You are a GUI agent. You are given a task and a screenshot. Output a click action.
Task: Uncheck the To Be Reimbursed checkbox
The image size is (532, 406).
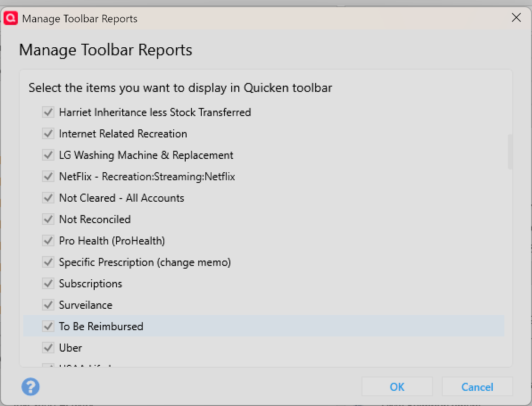(48, 326)
